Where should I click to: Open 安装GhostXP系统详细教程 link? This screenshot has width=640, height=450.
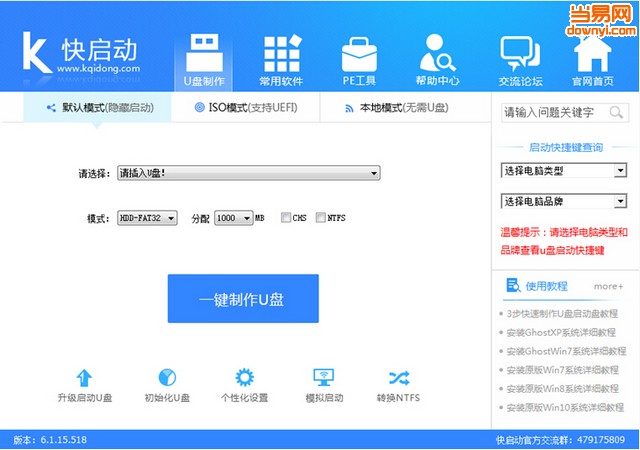tap(561, 332)
